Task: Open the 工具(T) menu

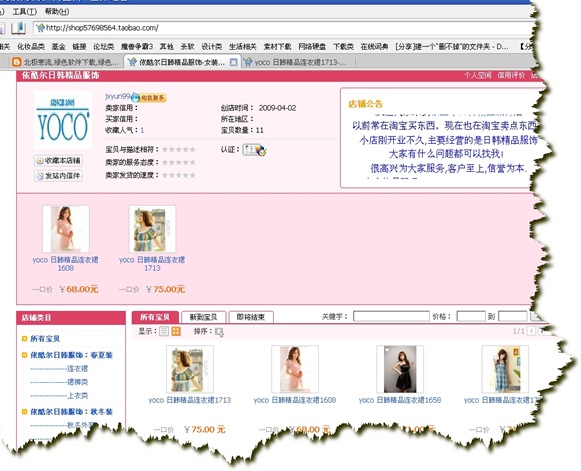Action: (x=24, y=11)
